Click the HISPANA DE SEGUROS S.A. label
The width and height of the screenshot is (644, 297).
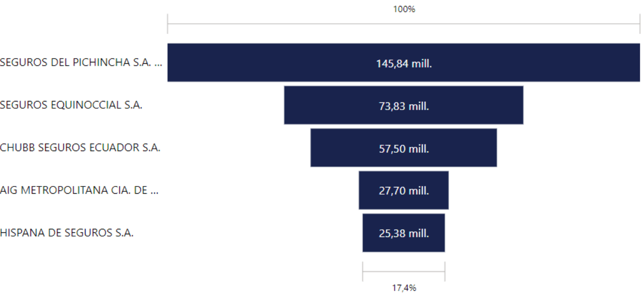point(66,233)
